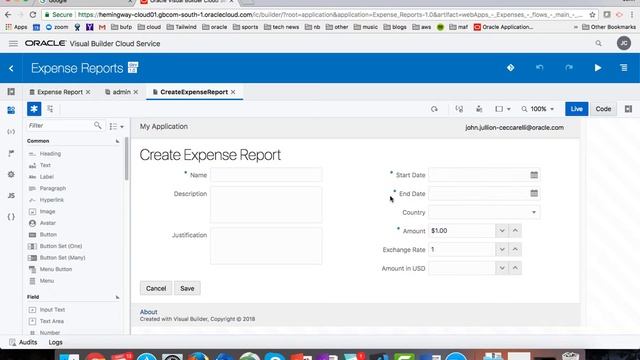640x360 pixels.
Task: Reload the browser page
Action: click(33, 15)
